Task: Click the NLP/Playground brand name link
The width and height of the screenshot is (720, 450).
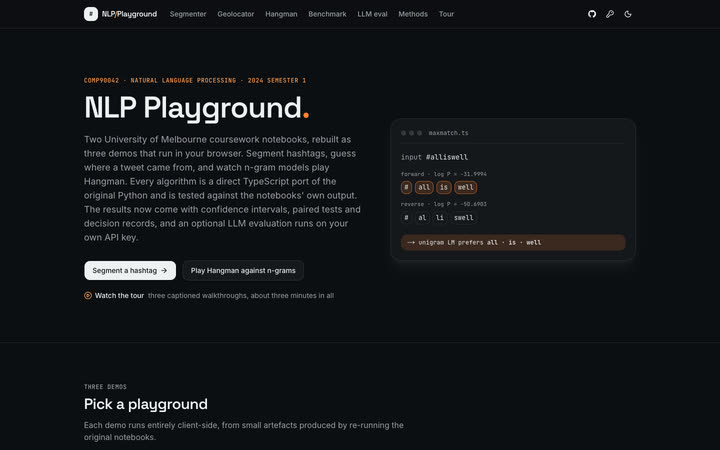Action: [129, 14]
